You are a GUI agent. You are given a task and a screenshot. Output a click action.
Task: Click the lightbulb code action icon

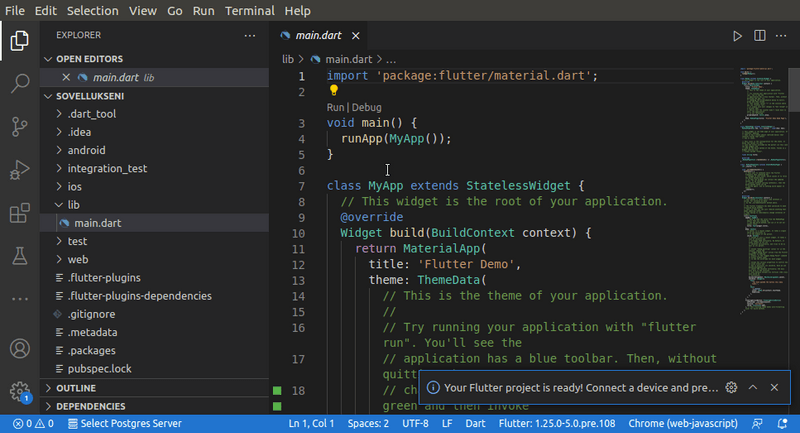(335, 91)
